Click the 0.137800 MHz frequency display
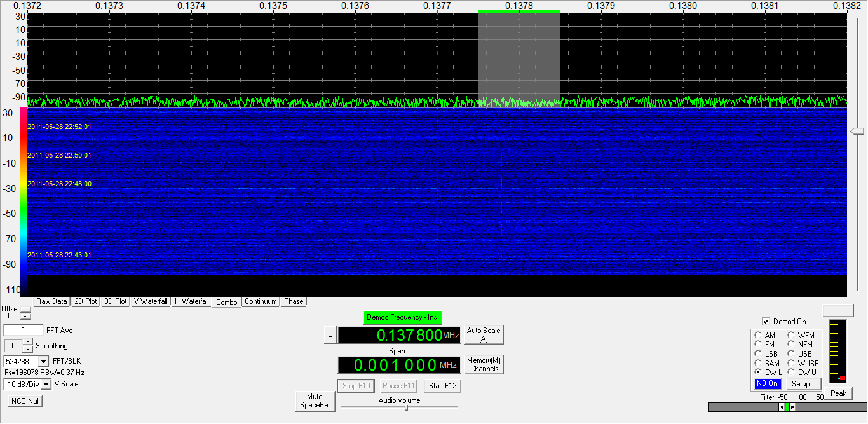Screen dimensions: 868x424 tap(399, 335)
